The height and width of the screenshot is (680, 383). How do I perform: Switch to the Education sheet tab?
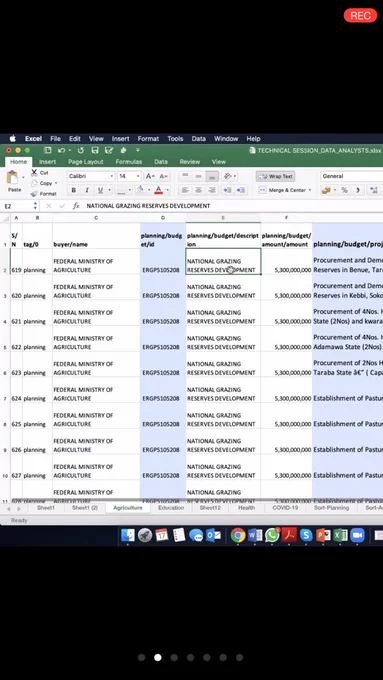point(171,507)
